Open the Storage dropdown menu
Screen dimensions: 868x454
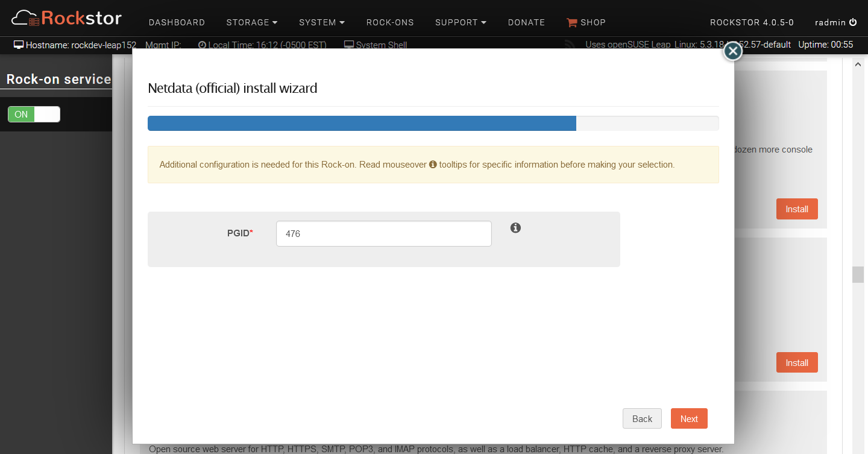tap(252, 22)
